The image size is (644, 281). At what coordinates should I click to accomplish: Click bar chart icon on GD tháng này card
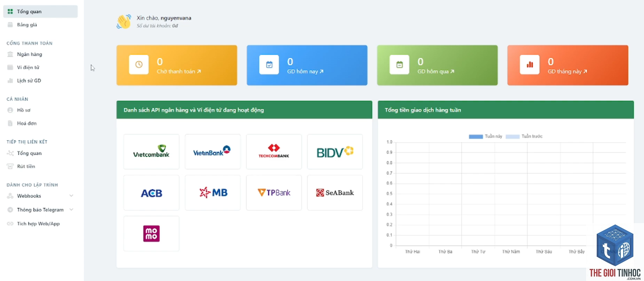tap(530, 65)
